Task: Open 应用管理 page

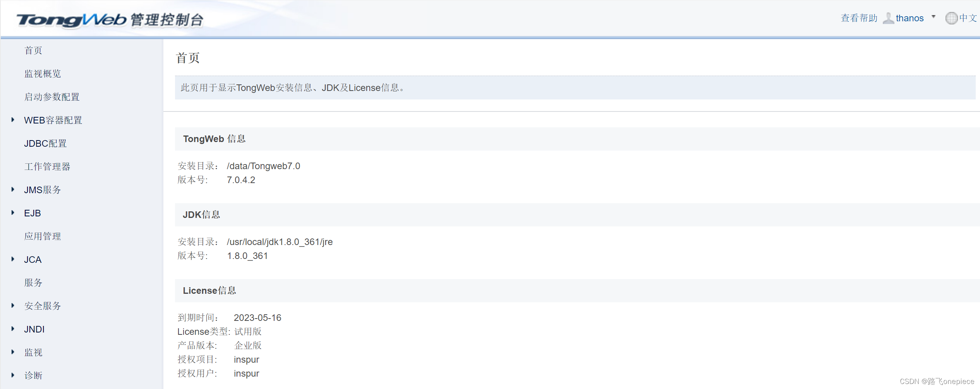Action: pyautogui.click(x=43, y=236)
